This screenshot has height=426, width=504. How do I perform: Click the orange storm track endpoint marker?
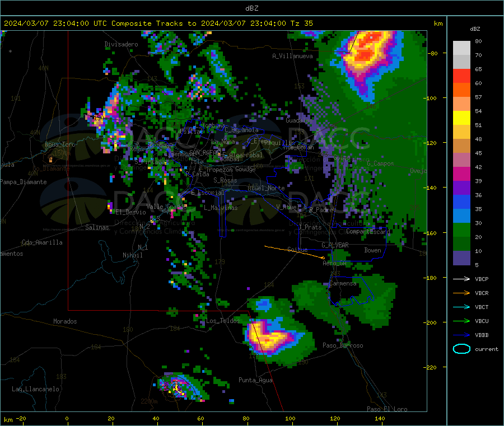tap(323, 258)
